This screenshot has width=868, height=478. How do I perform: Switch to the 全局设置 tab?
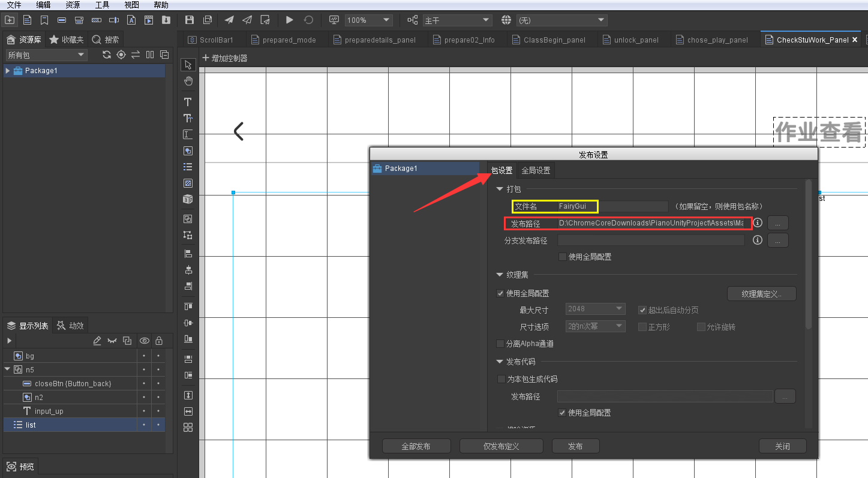(x=536, y=170)
